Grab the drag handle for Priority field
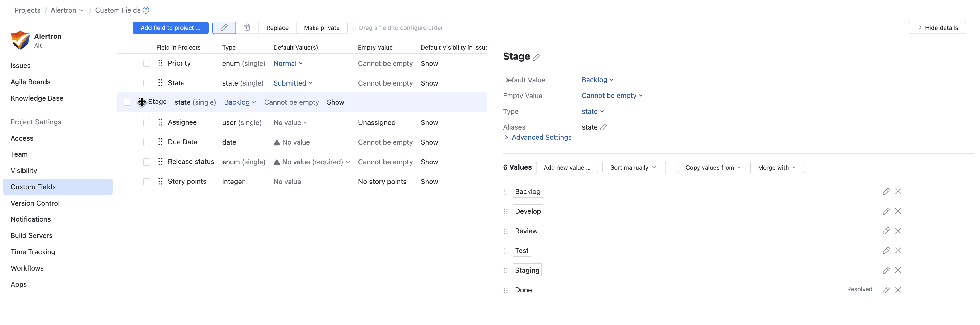 pyautogui.click(x=160, y=63)
